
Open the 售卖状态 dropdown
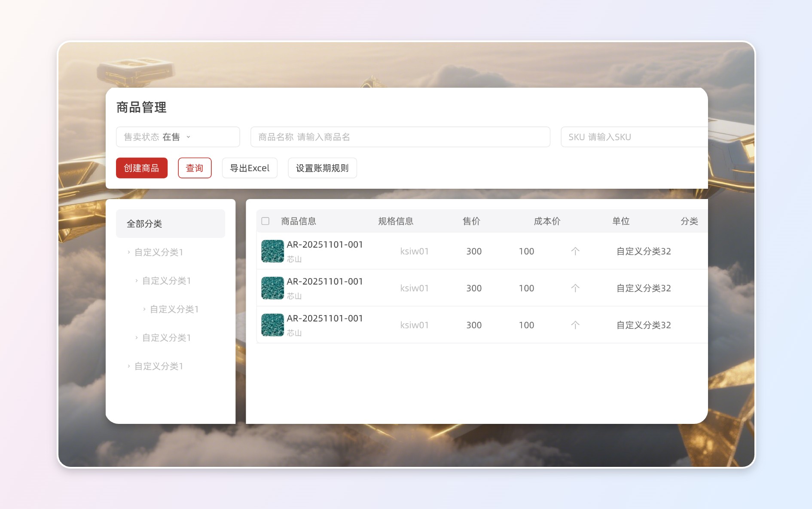pos(177,137)
